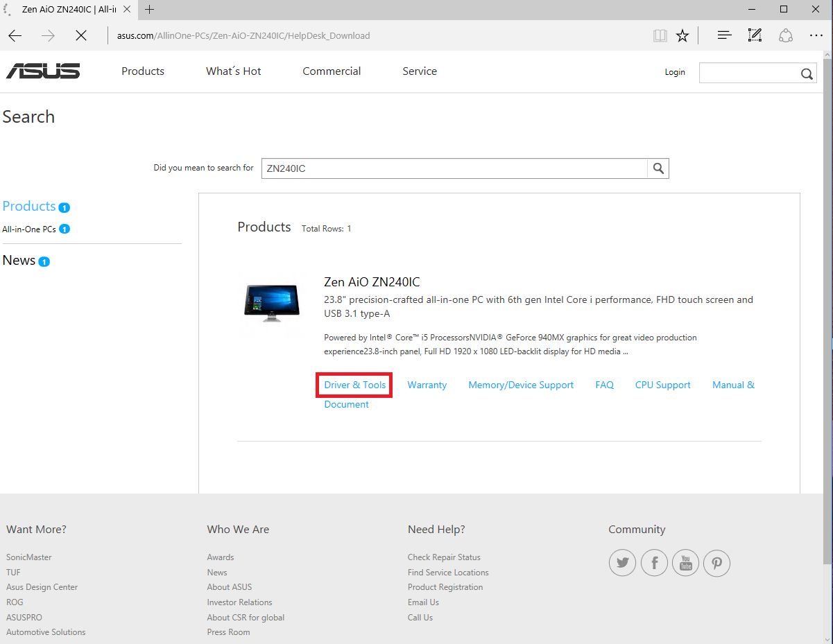833x644 pixels.
Task: Submit the ZN240IC search with magnifier button
Action: coord(658,168)
